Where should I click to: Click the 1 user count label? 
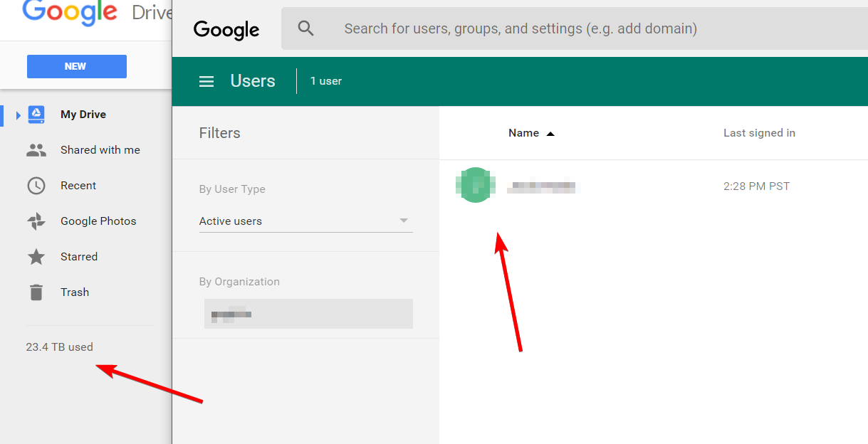[326, 81]
